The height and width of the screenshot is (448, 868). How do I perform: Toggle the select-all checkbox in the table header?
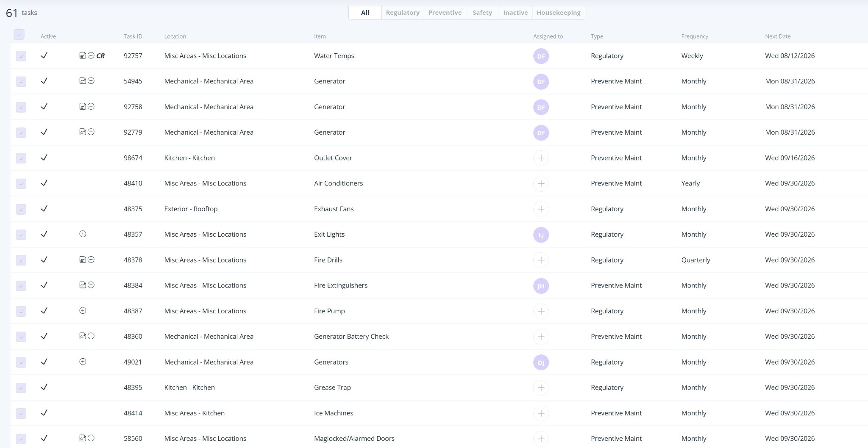click(19, 34)
